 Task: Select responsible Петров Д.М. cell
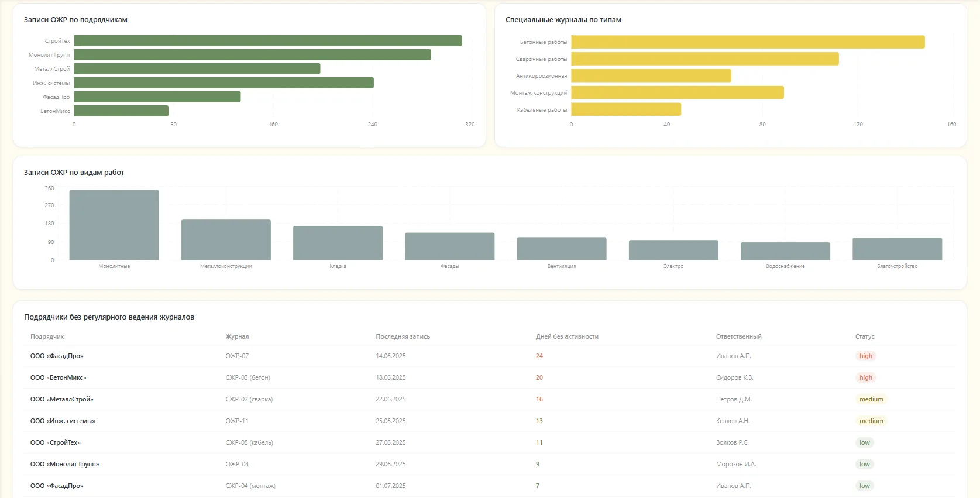(x=734, y=399)
